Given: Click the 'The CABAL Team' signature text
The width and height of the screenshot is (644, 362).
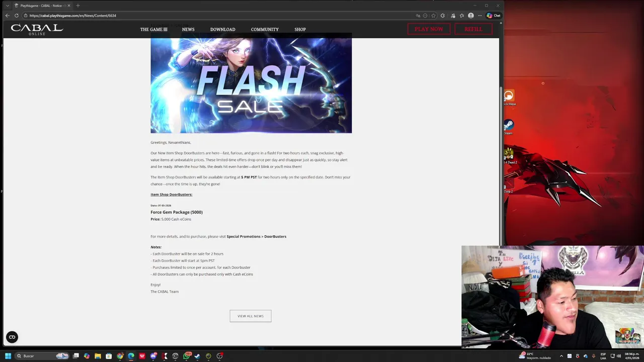Looking at the screenshot, I should 165,292.
